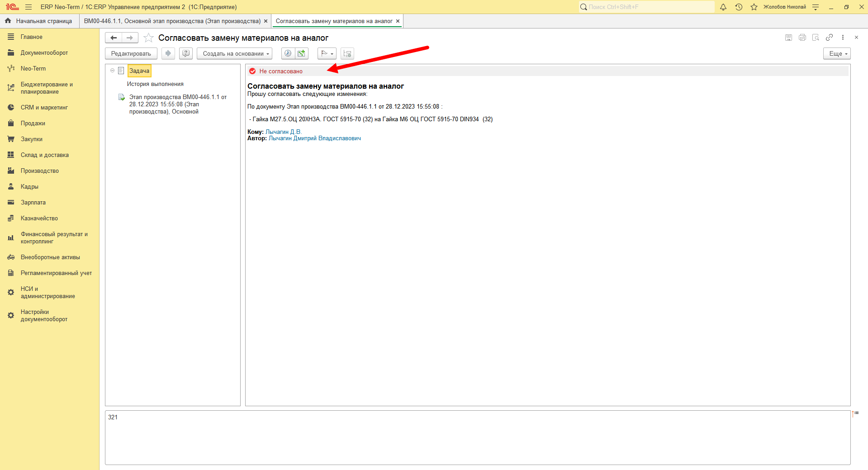This screenshot has height=470, width=868.
Task: Click the search field Поиск Ctrl+Shift+F
Action: point(647,7)
